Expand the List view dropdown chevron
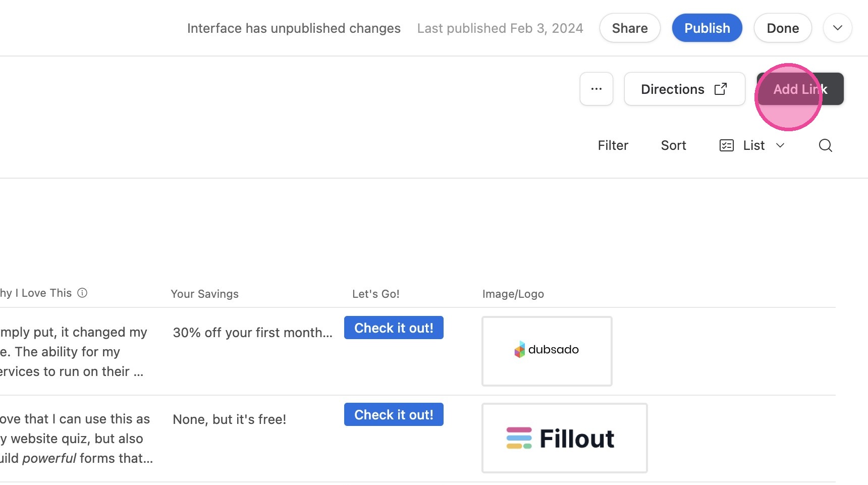Image resolution: width=868 pixels, height=485 pixels. tap(780, 145)
